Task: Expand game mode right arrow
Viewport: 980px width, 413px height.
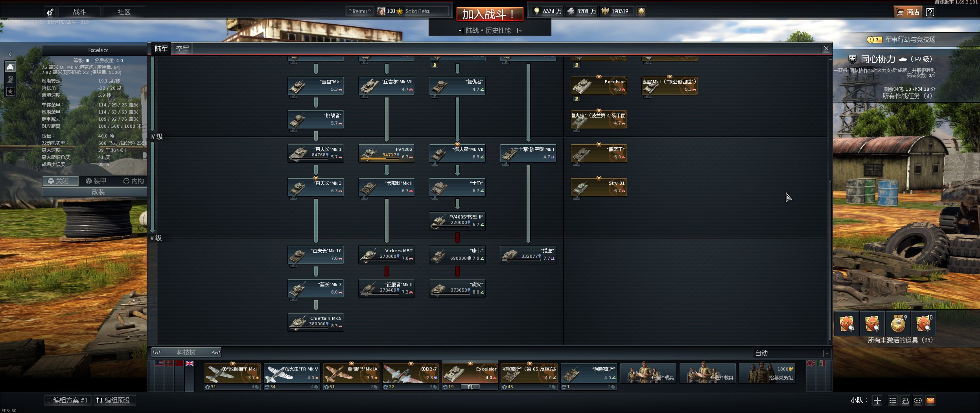Action: coord(520,31)
